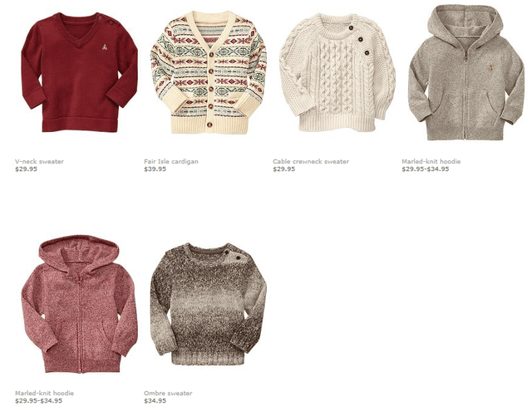
Task: Open the Fair Isle cardigan image
Action: (x=209, y=72)
